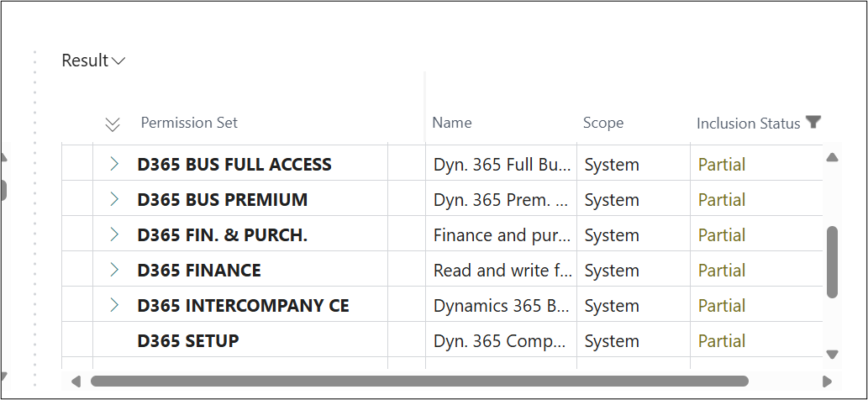Click the horizontal scrollbar left arrow
The width and height of the screenshot is (868, 400).
point(76,382)
